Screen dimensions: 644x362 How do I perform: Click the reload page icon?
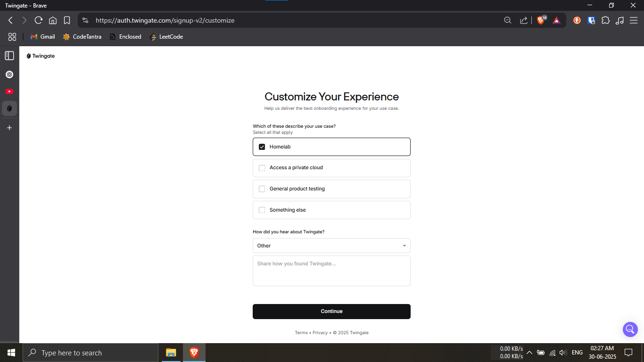[x=39, y=20]
